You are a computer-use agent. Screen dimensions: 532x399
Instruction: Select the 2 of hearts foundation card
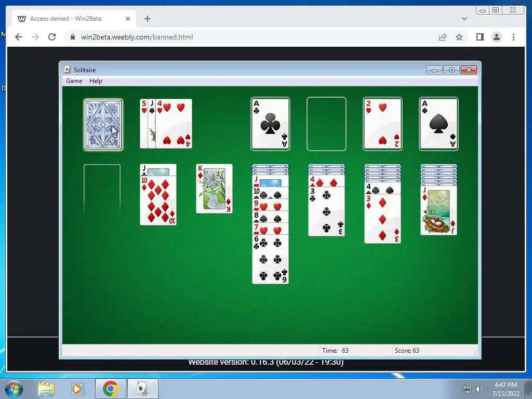382,124
